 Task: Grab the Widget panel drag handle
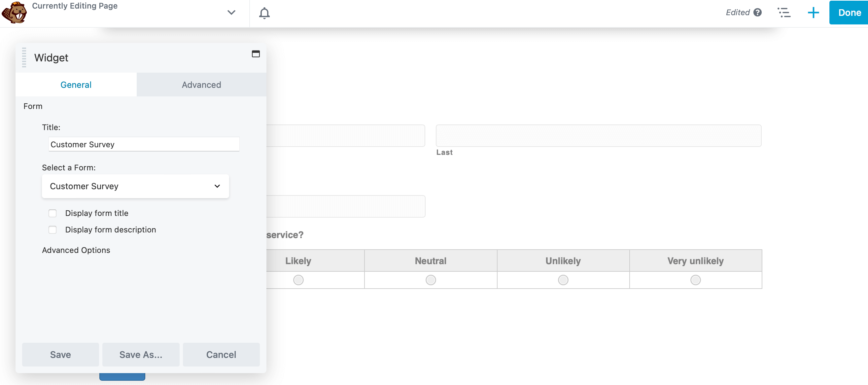click(24, 57)
